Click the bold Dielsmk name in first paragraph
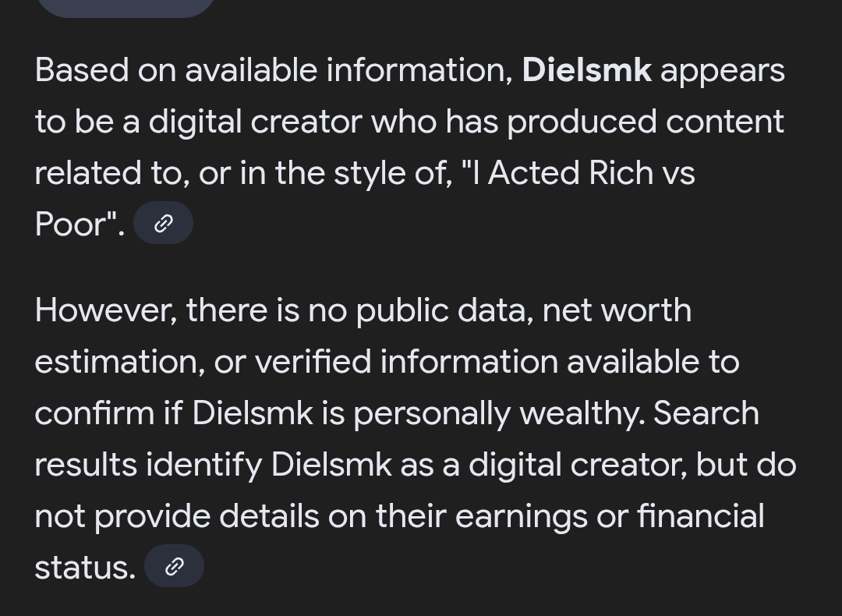Viewport: 842px width, 616px height. [587, 70]
